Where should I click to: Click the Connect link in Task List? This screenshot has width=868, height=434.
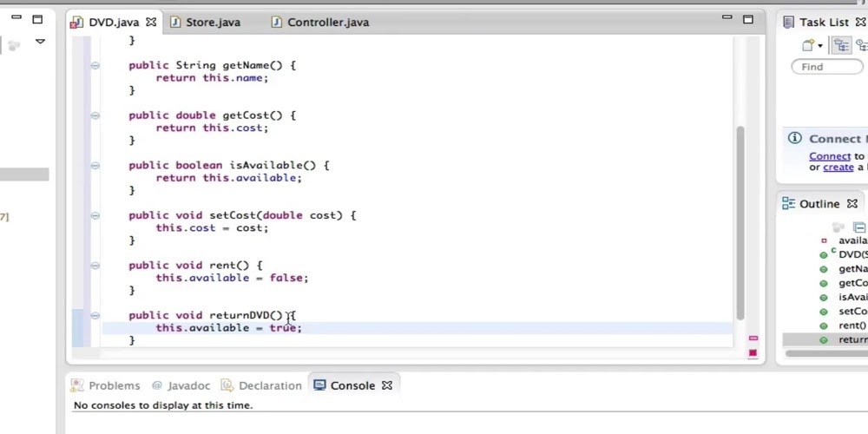829,156
